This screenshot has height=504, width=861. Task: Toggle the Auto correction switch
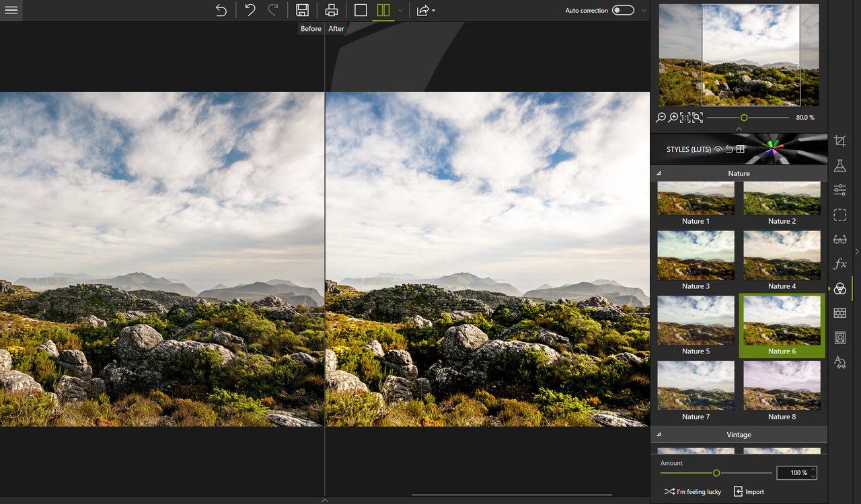click(x=623, y=10)
